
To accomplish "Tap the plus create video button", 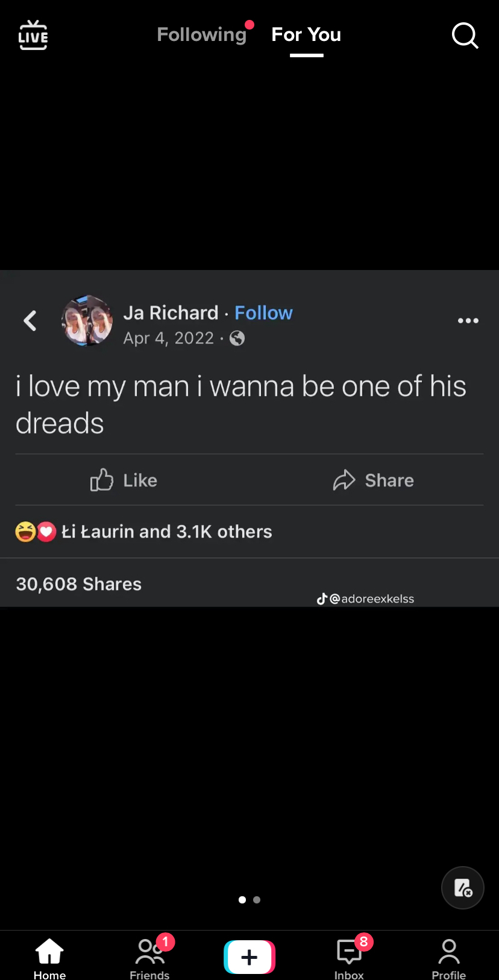I will (x=249, y=957).
